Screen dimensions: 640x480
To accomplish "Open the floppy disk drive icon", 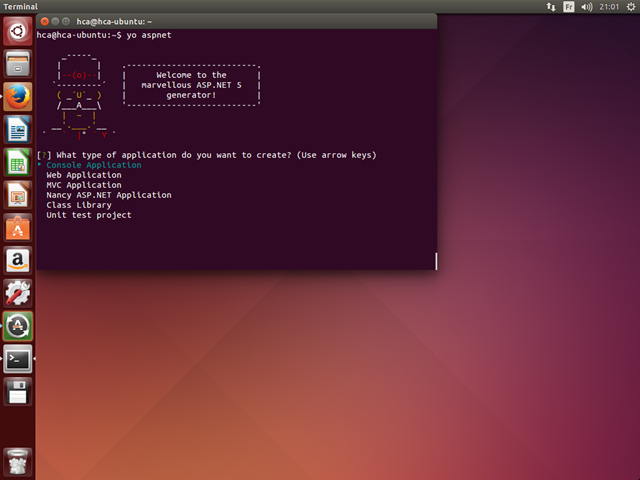I will [18, 392].
